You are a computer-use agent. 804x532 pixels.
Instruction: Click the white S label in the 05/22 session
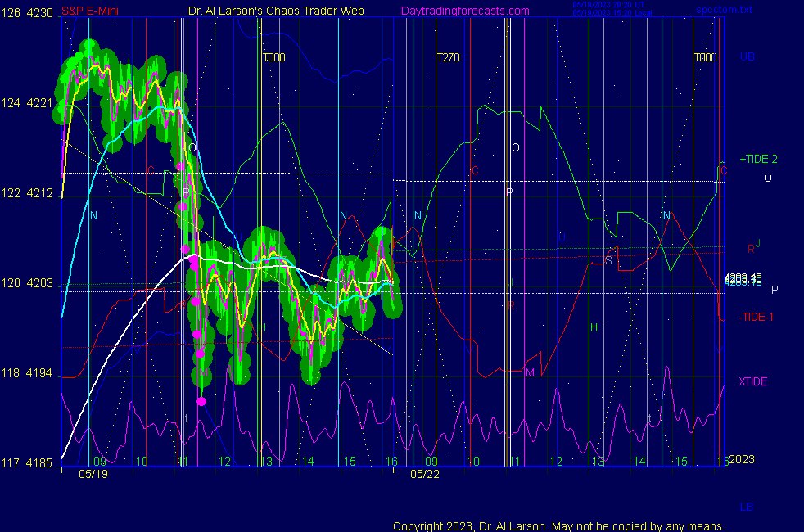(x=608, y=261)
